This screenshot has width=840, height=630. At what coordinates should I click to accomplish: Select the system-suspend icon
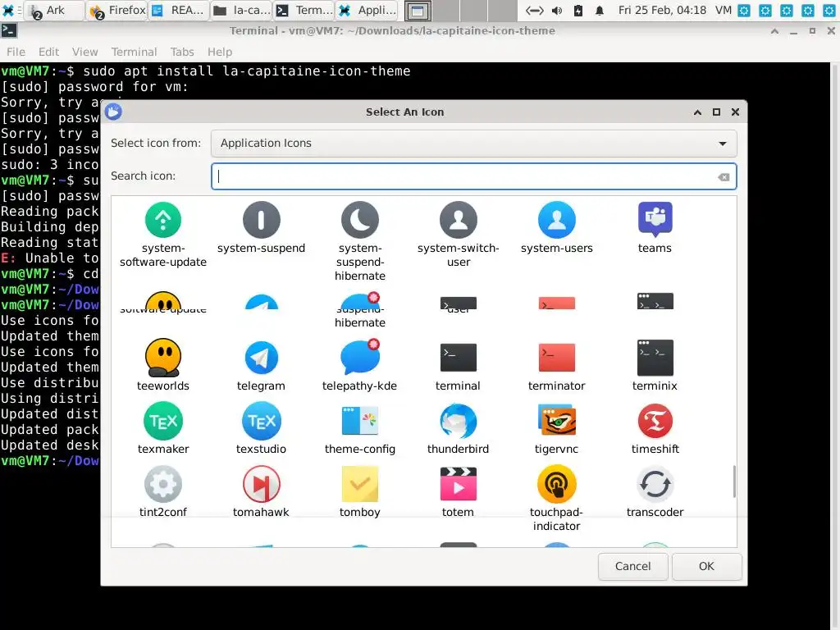pyautogui.click(x=261, y=220)
